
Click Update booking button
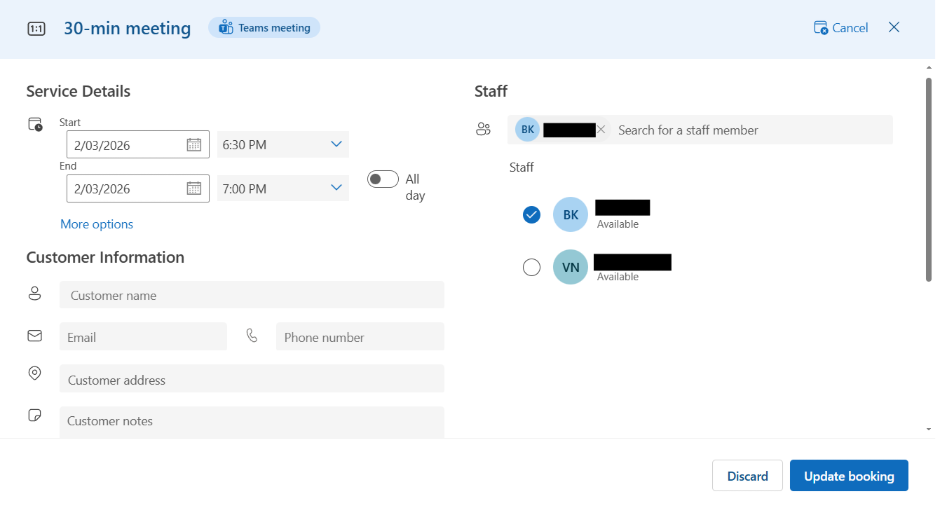849,476
